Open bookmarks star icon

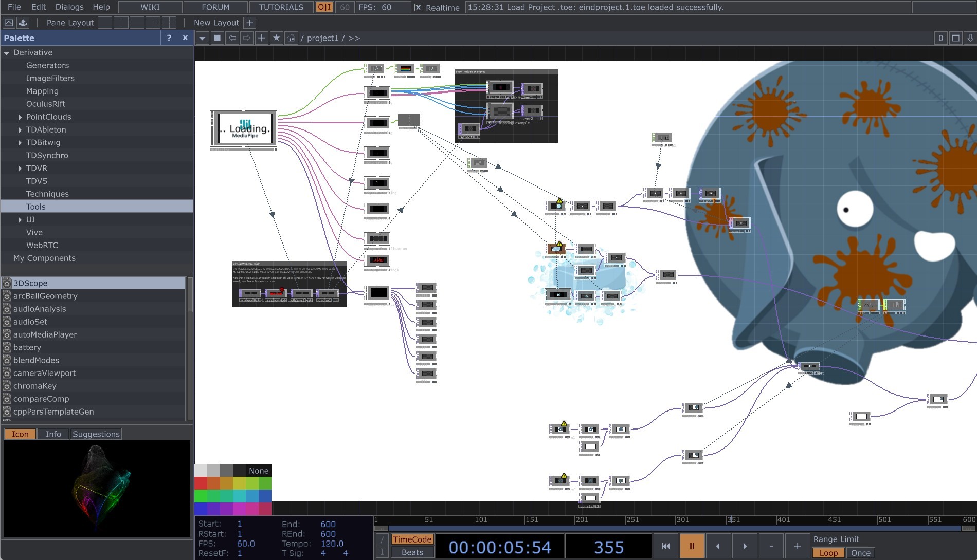coord(277,38)
